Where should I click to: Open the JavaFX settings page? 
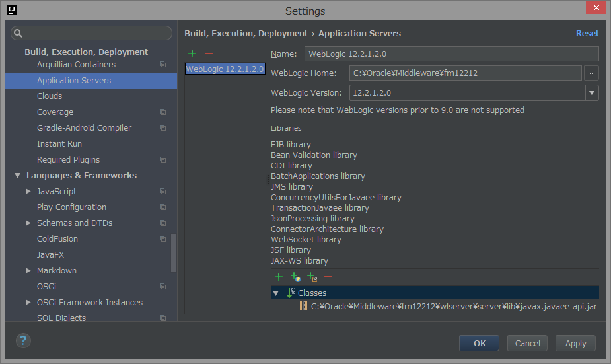pyautogui.click(x=50, y=254)
